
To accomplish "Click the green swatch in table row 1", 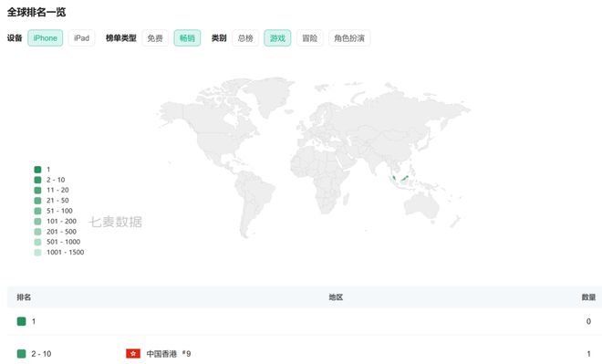I will click(x=22, y=321).
